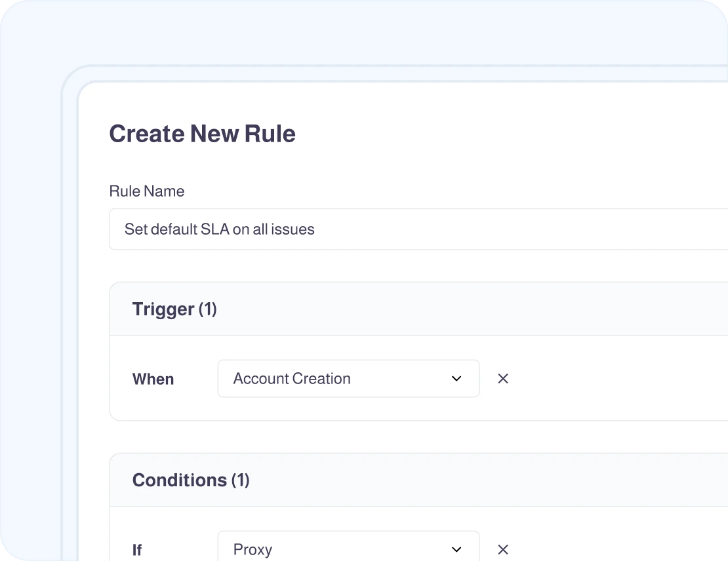Image resolution: width=728 pixels, height=561 pixels.
Task: Remove the Proxy condition row
Action: pyautogui.click(x=503, y=549)
